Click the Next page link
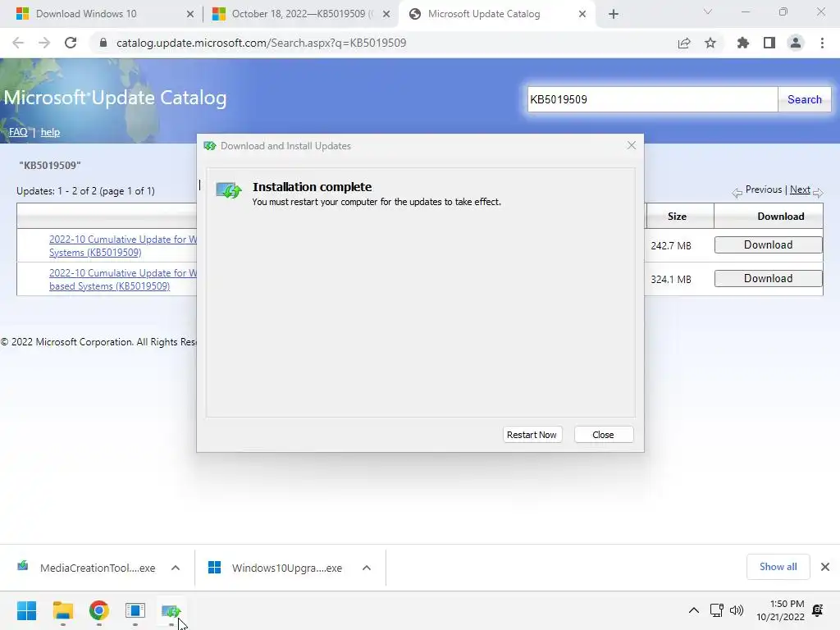840x630 pixels. [x=800, y=189]
